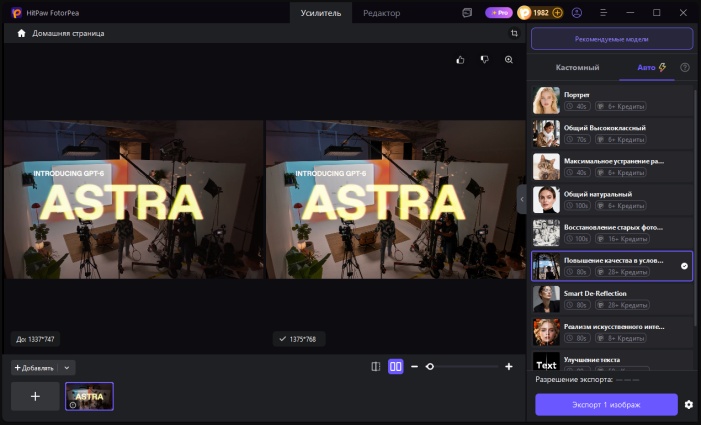Adjust the zoom slider handle
701x425 pixels.
click(430, 366)
